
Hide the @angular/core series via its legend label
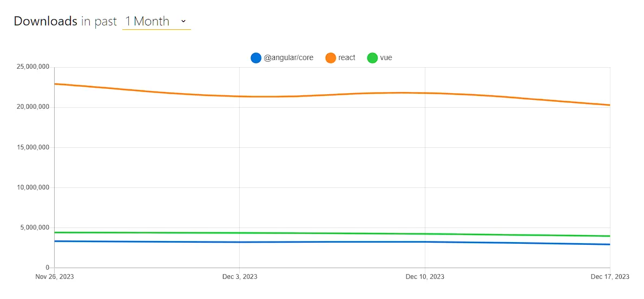click(288, 58)
